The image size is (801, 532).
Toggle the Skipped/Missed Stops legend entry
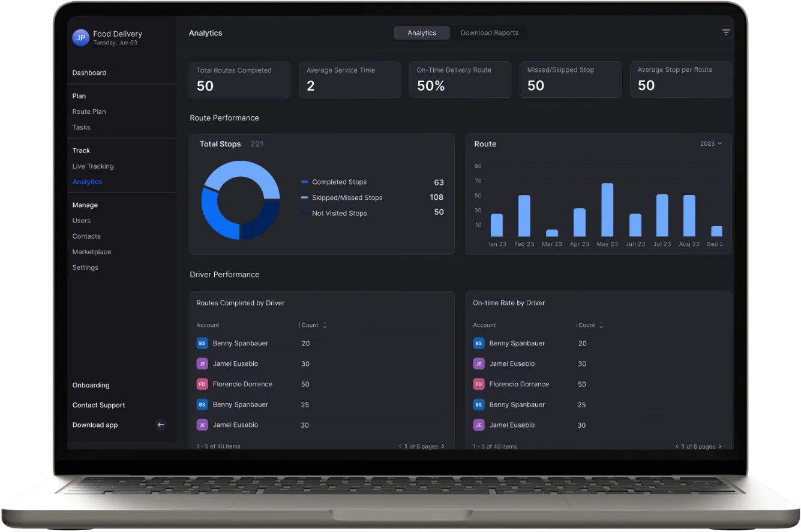coord(347,197)
